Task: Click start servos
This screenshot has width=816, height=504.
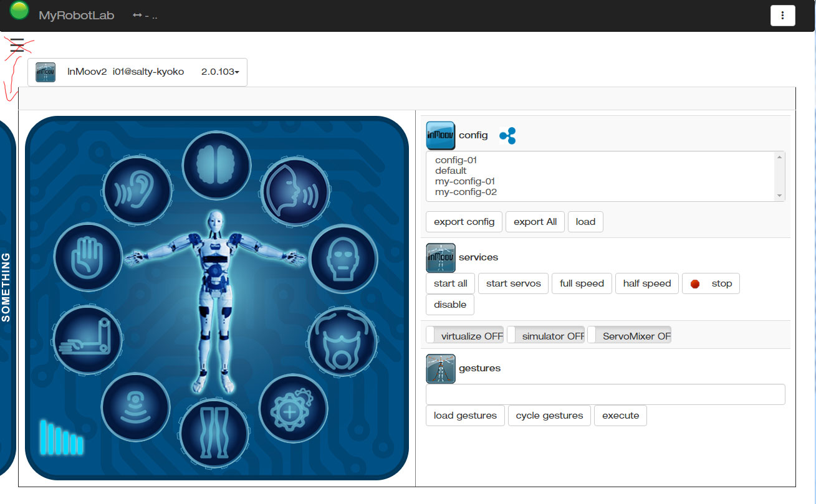Action: click(514, 283)
